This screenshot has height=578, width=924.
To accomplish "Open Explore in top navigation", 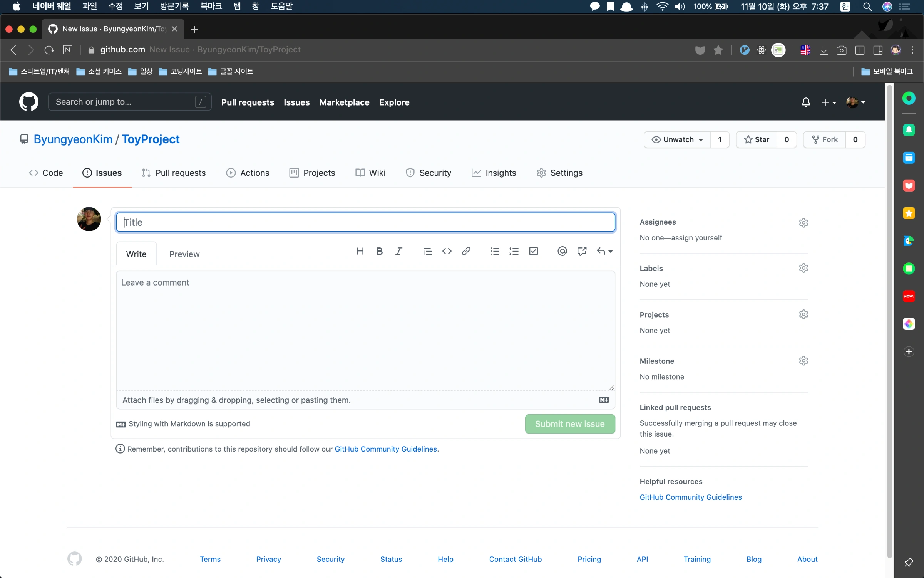I will [x=394, y=102].
